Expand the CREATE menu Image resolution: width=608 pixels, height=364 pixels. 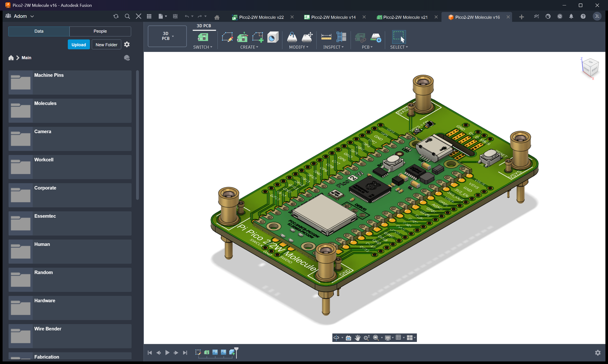click(x=249, y=47)
